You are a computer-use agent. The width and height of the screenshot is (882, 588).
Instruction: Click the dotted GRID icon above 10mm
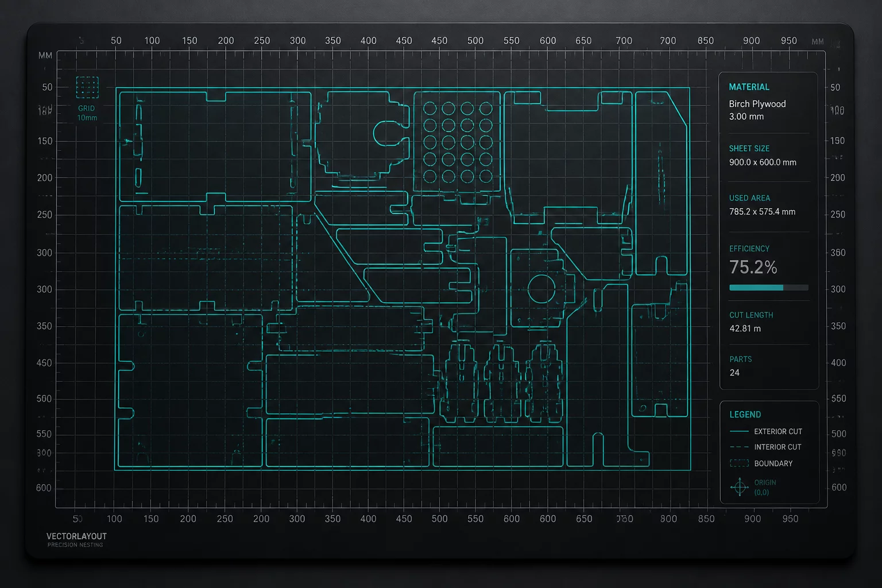87,87
